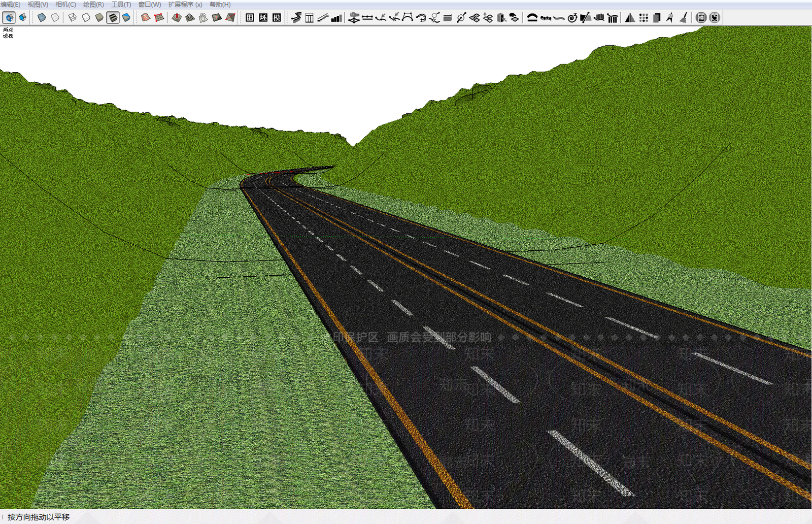Open the 绘图(R) menu
The width and height of the screenshot is (812, 524).
click(x=93, y=5)
